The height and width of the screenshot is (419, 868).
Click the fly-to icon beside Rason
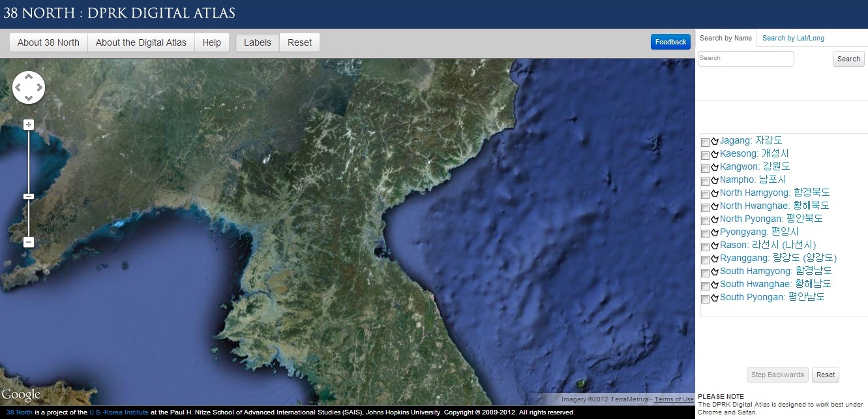click(x=714, y=246)
